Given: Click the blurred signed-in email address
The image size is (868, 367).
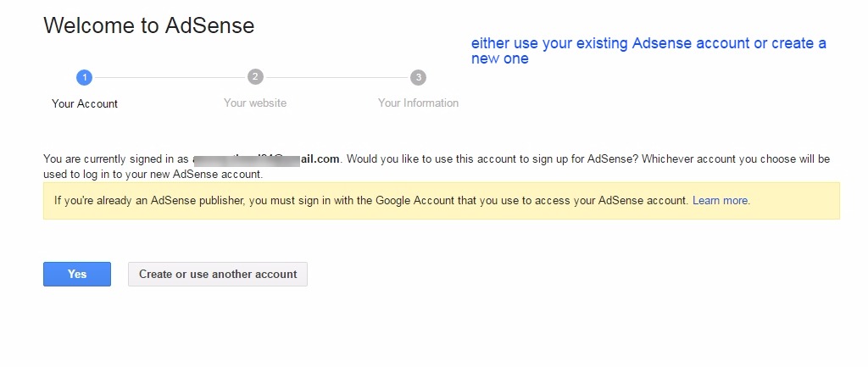Looking at the screenshot, I should pyautogui.click(x=266, y=158).
